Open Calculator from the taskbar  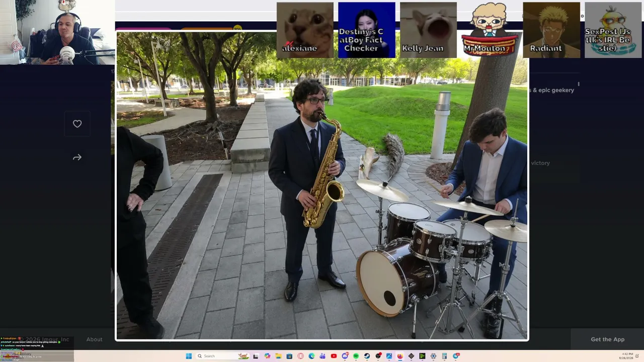(444, 356)
